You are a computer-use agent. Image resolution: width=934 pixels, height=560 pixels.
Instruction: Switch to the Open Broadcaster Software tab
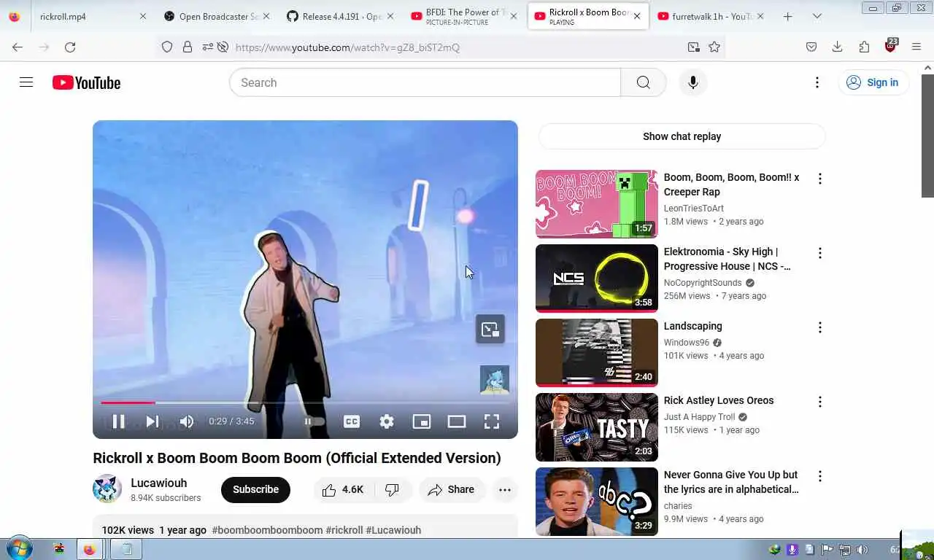click(x=217, y=16)
